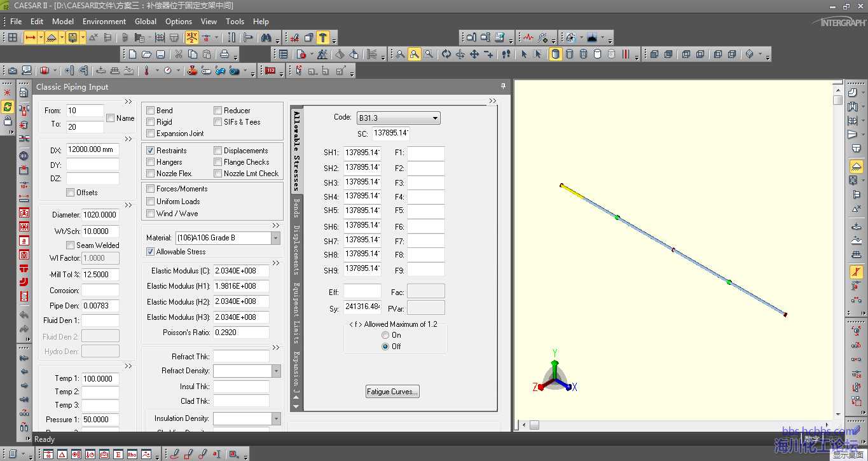This screenshot has height=461, width=868.
Task: Click the From node number field
Action: tap(85, 111)
